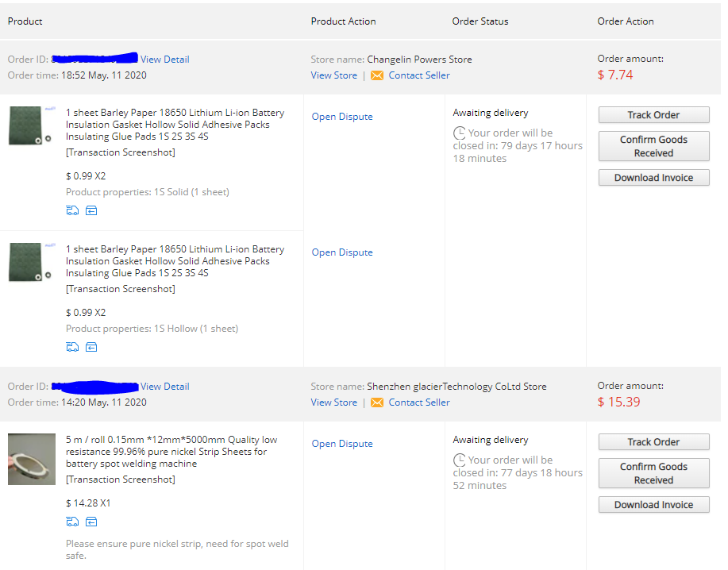The width and height of the screenshot is (728, 570).
Task: Click the envelope icon for Shenzhen glacierTechnology store
Action: tap(376, 402)
